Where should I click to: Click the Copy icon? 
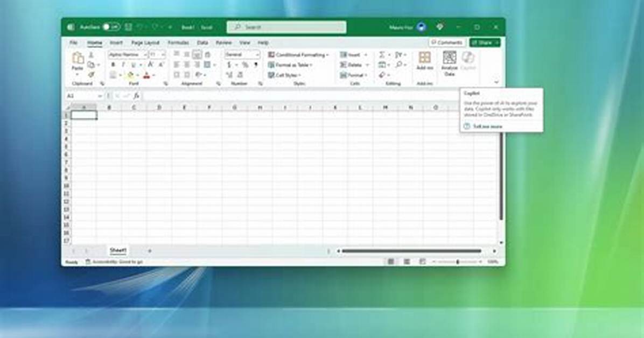(91, 65)
